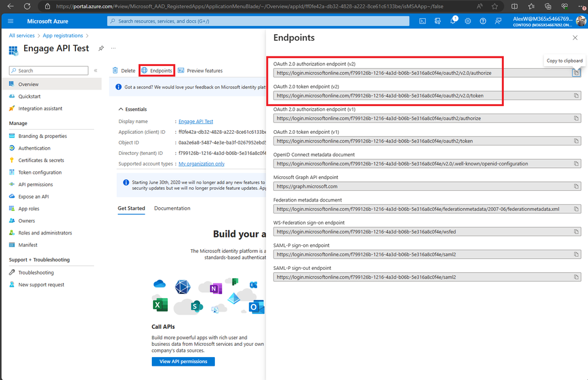This screenshot has height=380, width=588.
Task: Pin Engage API Test to dashboard
Action: click(101, 48)
